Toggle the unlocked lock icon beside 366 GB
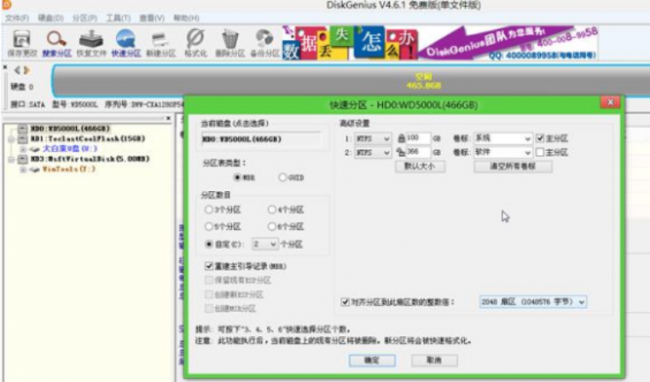Image resolution: width=650 pixels, height=382 pixels. (401, 152)
